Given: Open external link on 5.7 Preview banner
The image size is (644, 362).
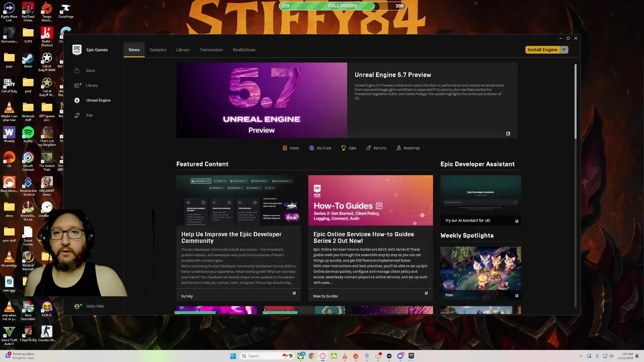Looking at the screenshot, I should 508,134.
